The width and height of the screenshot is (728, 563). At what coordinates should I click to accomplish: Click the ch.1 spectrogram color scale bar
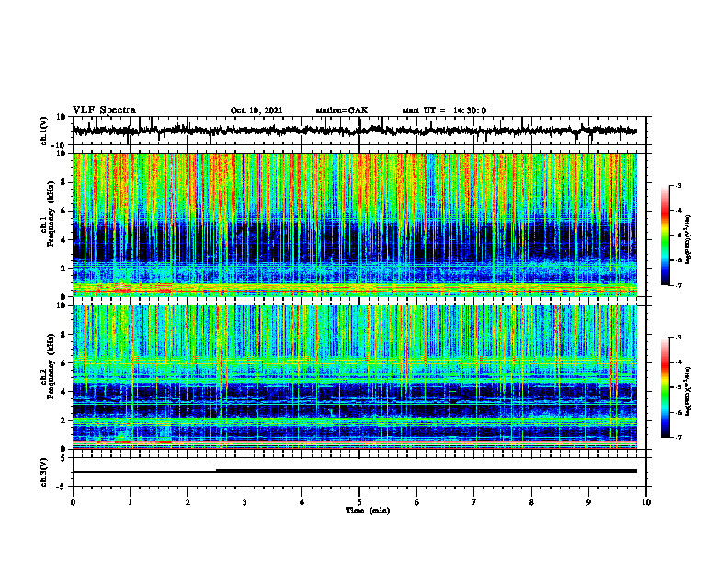pyautogui.click(x=665, y=236)
